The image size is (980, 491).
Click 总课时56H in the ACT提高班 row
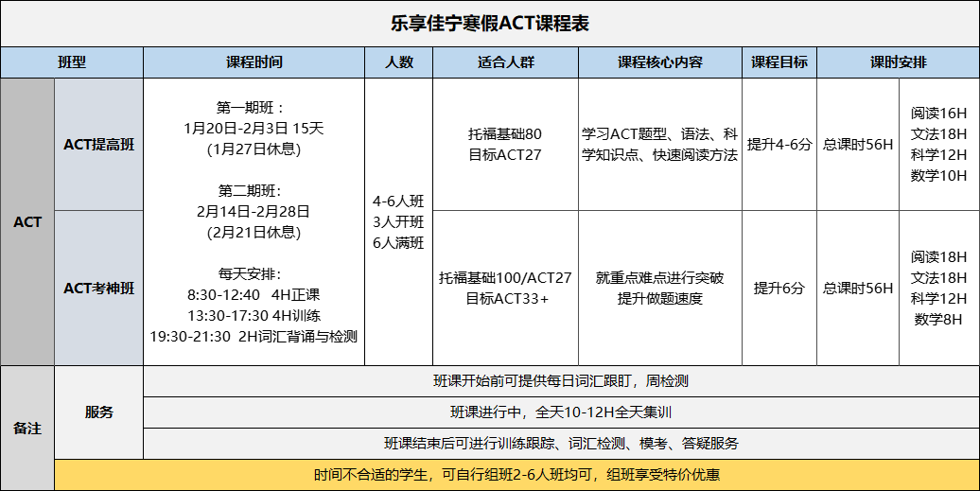tap(857, 145)
